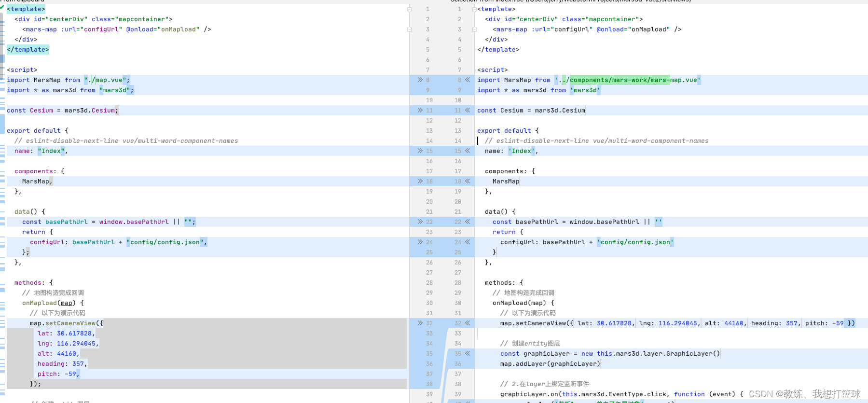Apply right-side MarsMap change at line 18
Screen dimensions: 868x403
click(468, 181)
